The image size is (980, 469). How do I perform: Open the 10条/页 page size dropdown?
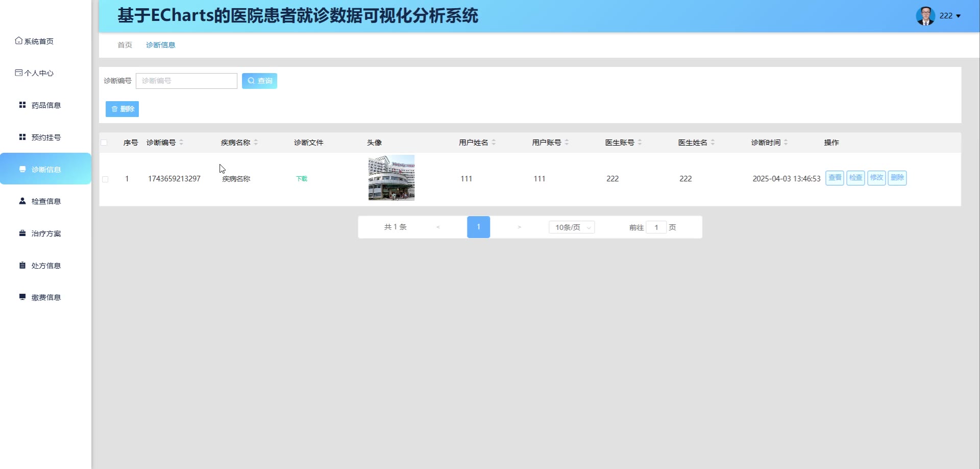[x=572, y=227]
